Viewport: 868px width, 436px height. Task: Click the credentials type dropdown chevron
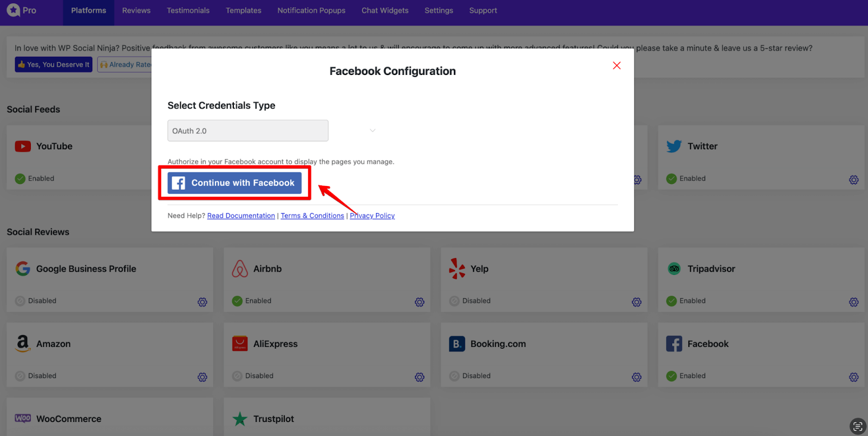point(373,131)
